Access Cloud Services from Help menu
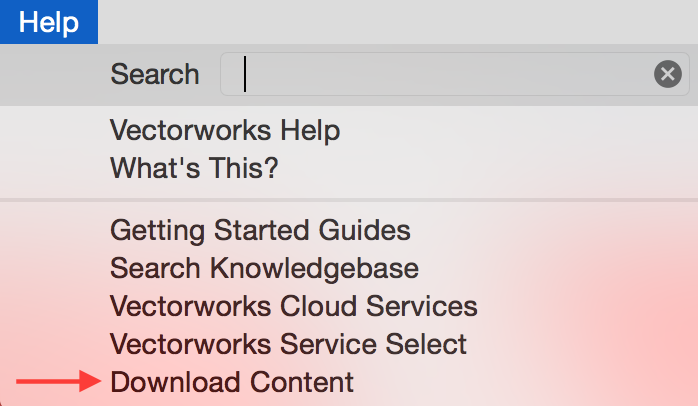 click(x=293, y=306)
